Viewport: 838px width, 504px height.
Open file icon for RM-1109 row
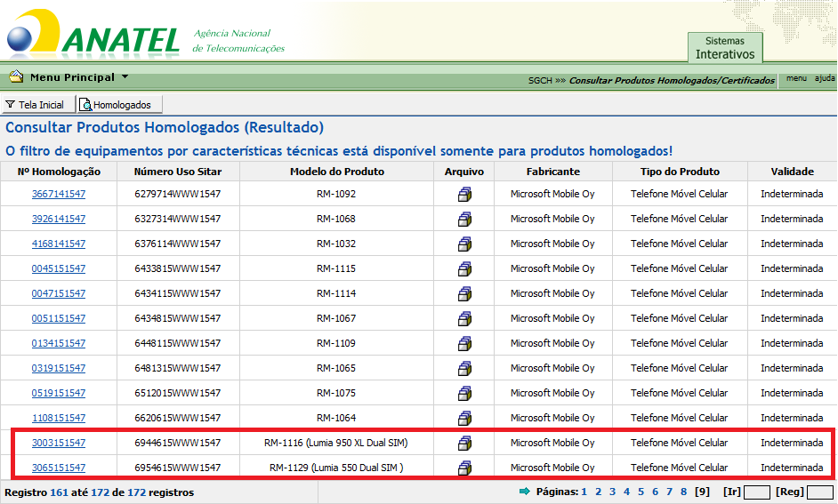[464, 344]
